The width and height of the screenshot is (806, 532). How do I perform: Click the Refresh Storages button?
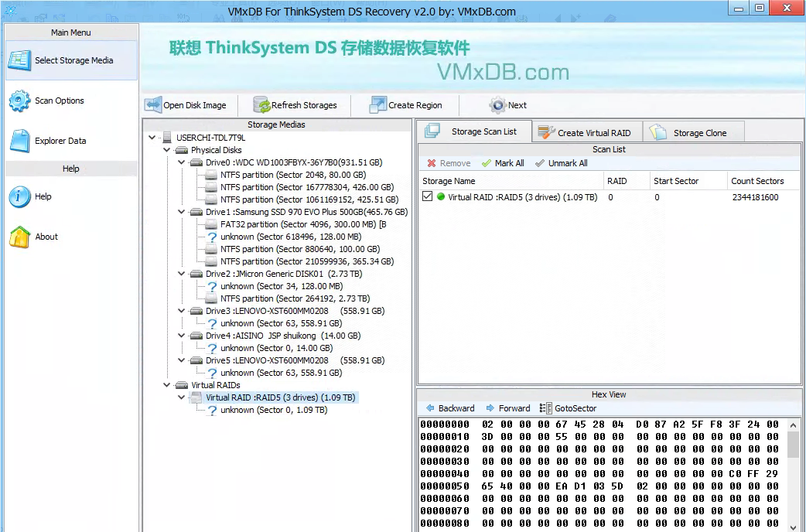click(x=295, y=105)
